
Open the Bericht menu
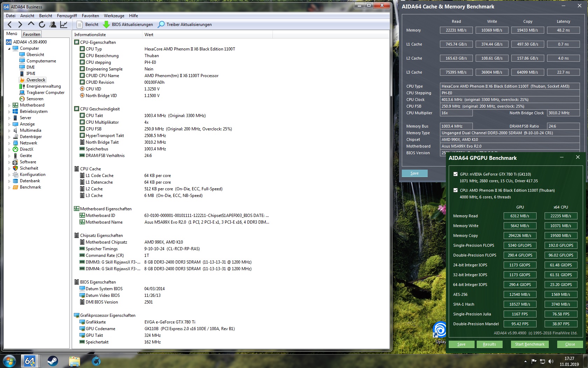tap(45, 16)
